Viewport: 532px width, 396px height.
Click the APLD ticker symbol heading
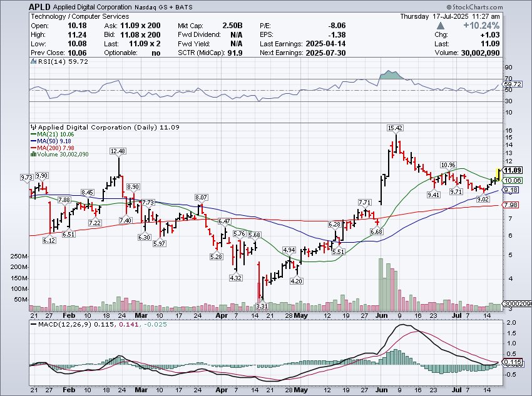coord(39,7)
